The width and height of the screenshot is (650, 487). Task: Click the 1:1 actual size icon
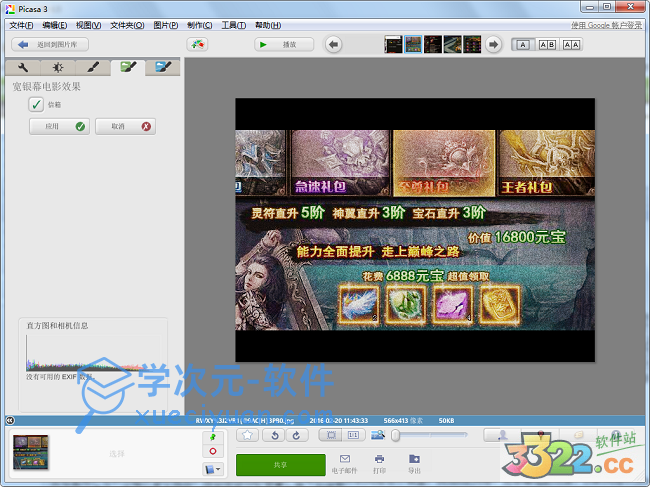pos(353,435)
